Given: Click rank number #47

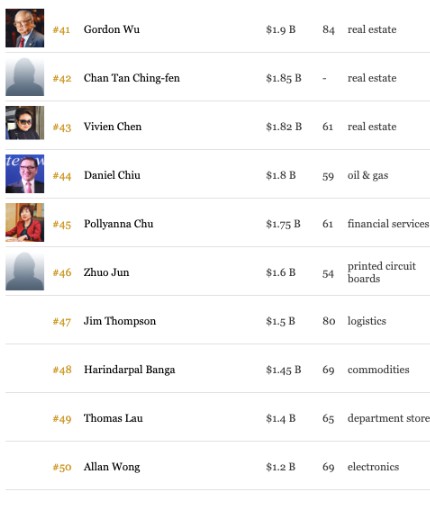Looking at the screenshot, I should click(62, 322).
